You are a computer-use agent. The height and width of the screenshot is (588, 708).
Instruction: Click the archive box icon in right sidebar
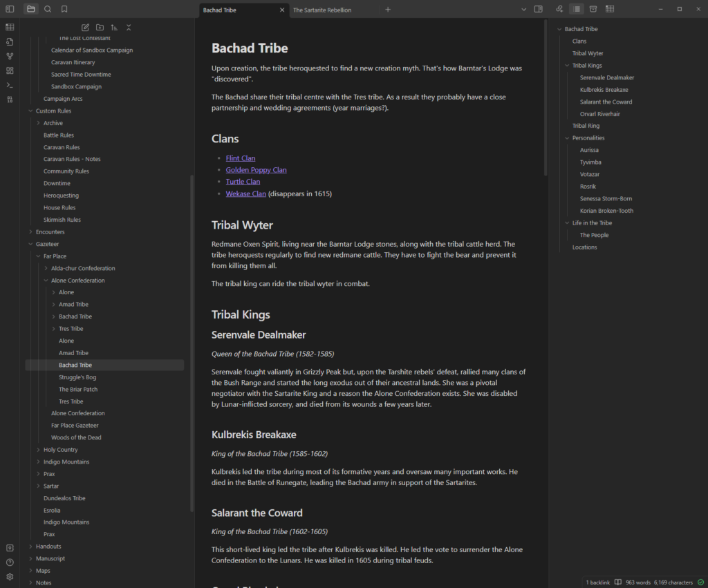(x=593, y=9)
